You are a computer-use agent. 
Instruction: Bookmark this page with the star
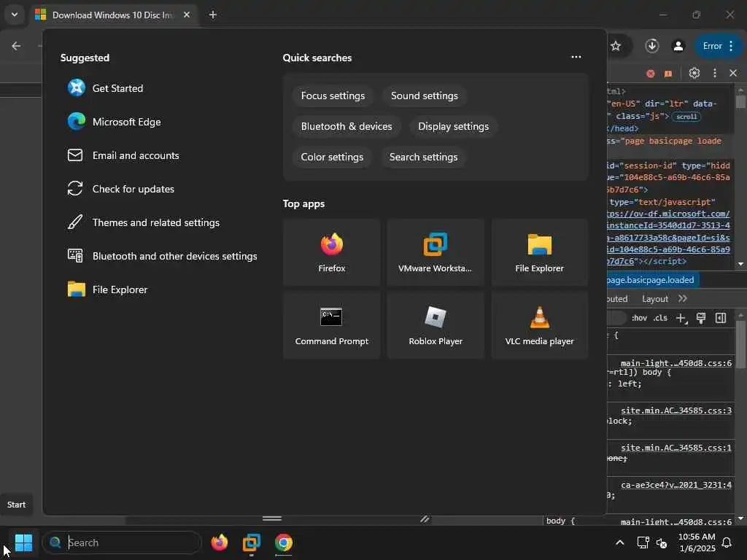click(616, 46)
